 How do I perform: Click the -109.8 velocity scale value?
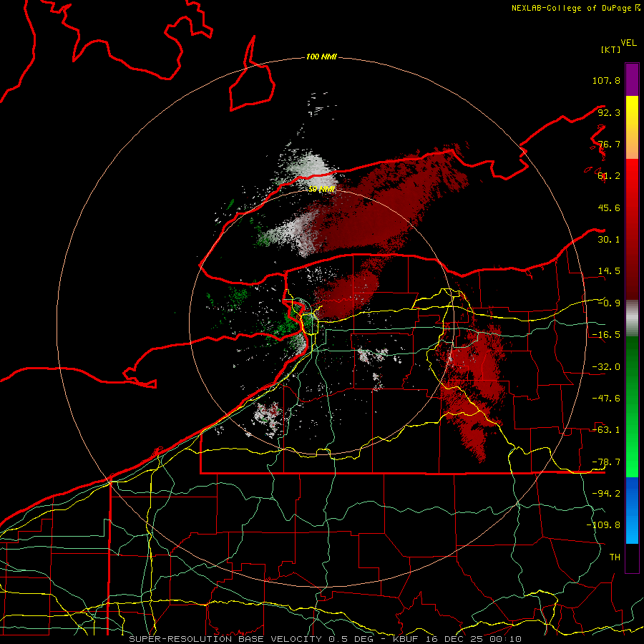click(x=603, y=525)
